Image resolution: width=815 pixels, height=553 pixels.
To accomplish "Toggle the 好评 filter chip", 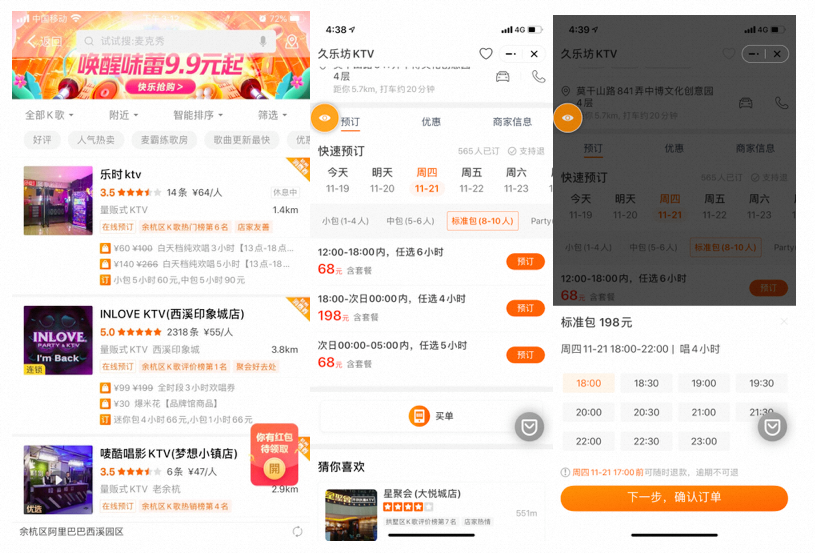I will [42, 140].
